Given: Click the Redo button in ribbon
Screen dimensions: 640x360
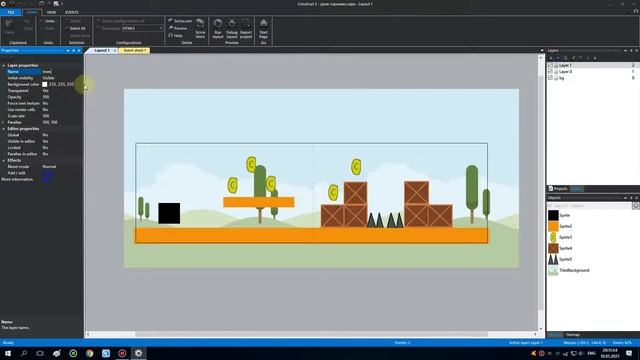Looking at the screenshot, I should 48,28.
